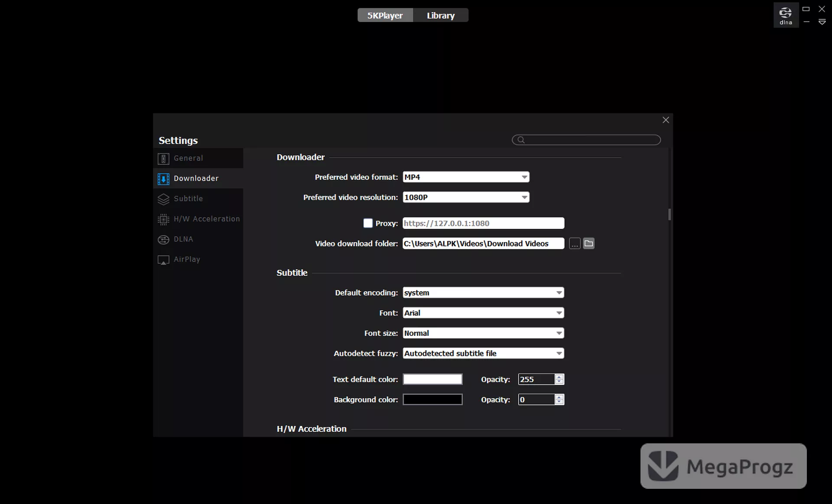Open the video download folder icon
This screenshot has height=504, width=832.
[588, 244]
